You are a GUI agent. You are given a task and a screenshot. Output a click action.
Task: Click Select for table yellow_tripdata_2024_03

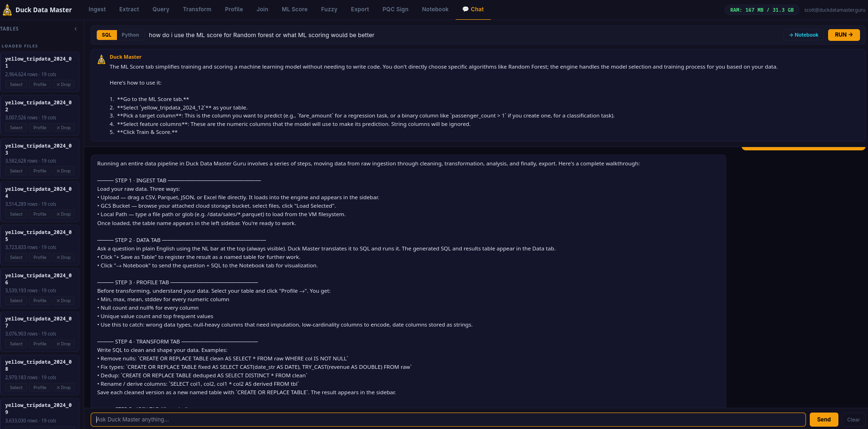click(x=16, y=171)
